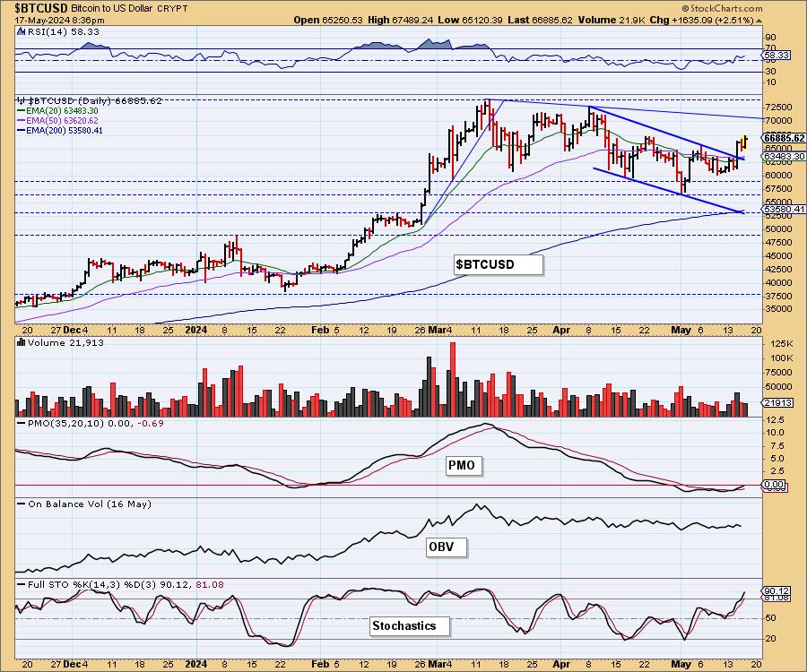Click the 90.12 stochastic %K tag on right axis
The width and height of the screenshot is (807, 672).
[777, 590]
